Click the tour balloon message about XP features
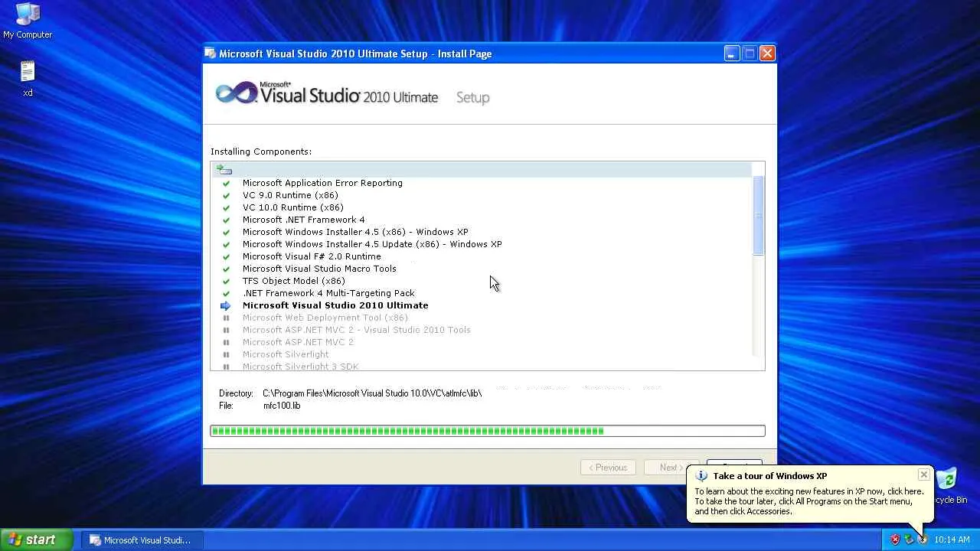 pos(808,501)
